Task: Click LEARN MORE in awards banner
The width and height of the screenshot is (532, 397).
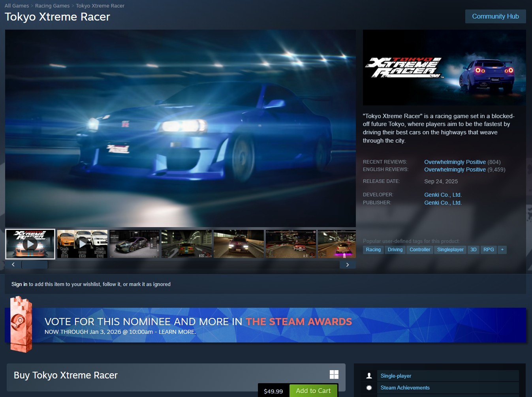Action: pyautogui.click(x=177, y=332)
